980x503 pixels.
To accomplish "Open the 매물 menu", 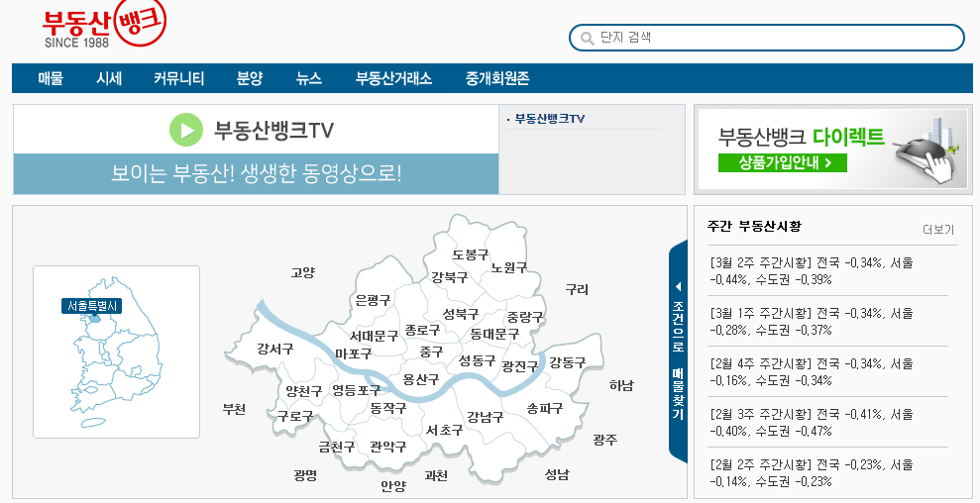I will click(x=51, y=78).
